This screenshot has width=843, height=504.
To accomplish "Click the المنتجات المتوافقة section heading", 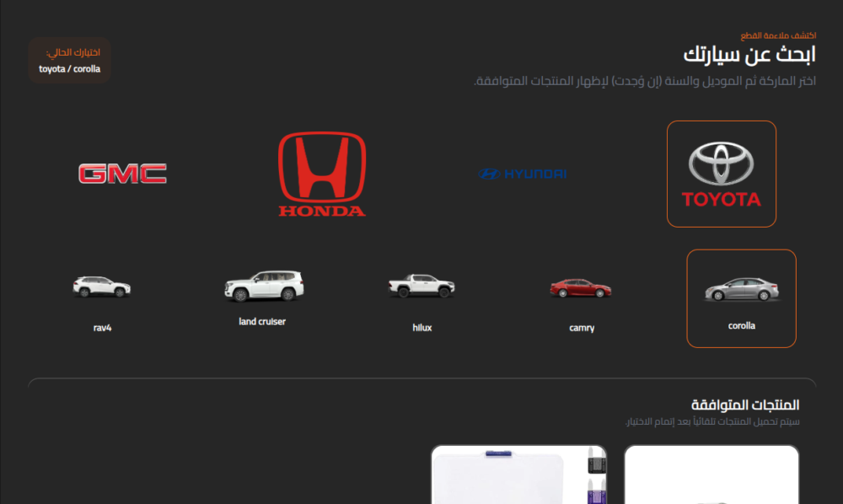I will click(x=745, y=405).
